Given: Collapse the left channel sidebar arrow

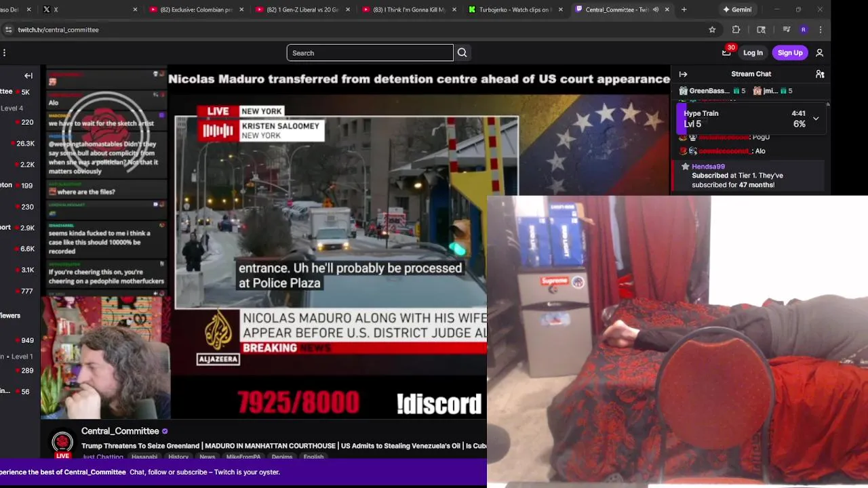Looking at the screenshot, I should (x=28, y=76).
